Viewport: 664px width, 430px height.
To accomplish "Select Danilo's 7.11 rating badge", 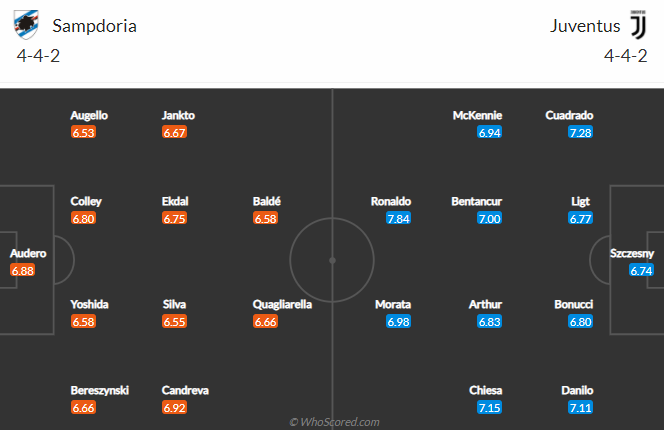I will 580,408.
